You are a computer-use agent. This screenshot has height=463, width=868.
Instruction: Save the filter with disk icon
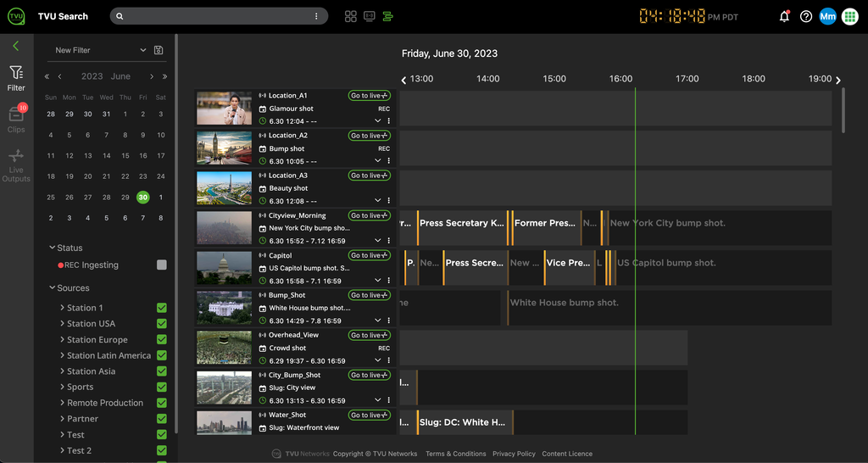pyautogui.click(x=159, y=50)
